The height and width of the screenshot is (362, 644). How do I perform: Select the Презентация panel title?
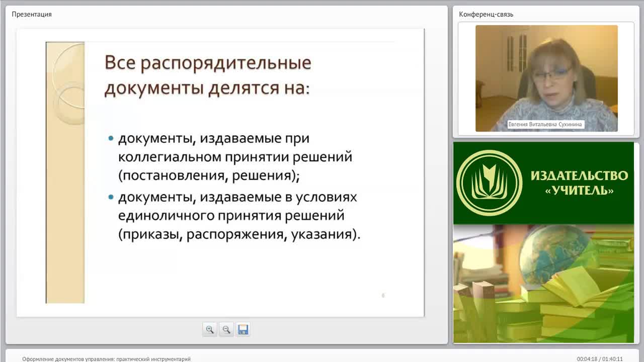(x=32, y=14)
